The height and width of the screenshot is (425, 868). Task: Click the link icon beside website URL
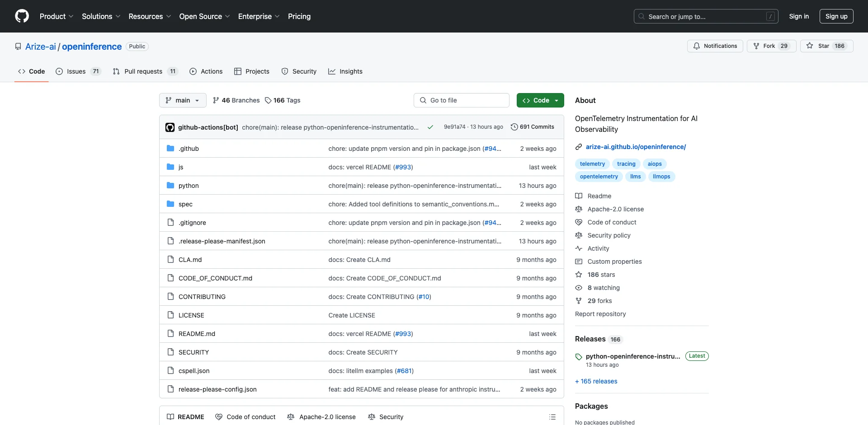click(x=579, y=147)
